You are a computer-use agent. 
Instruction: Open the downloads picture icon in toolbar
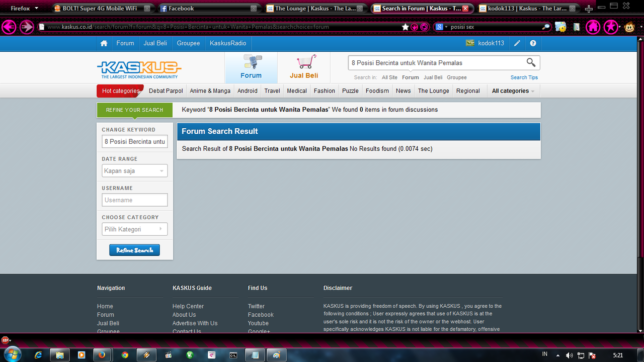click(x=561, y=27)
